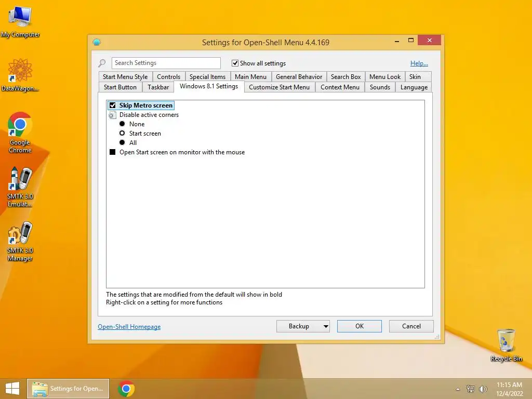This screenshot has width=532, height=399.
Task: Click the Settings for Open-Shell taskbar button
Action: pyautogui.click(x=68, y=389)
